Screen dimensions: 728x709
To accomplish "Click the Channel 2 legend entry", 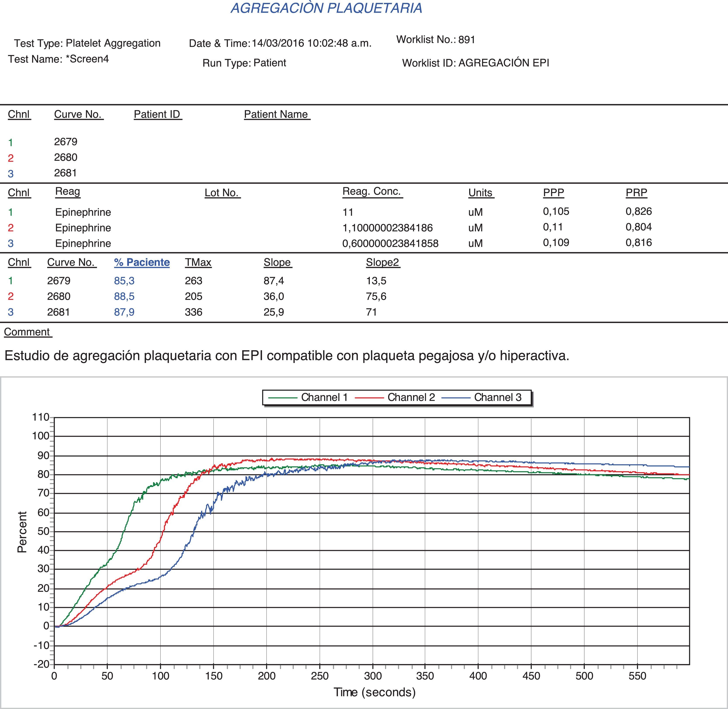I will click(x=411, y=397).
